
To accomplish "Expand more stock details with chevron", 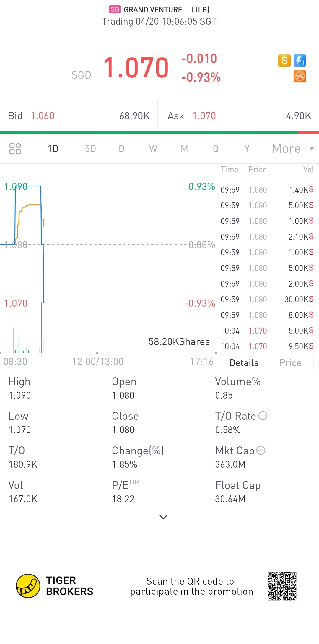I will click(x=163, y=517).
